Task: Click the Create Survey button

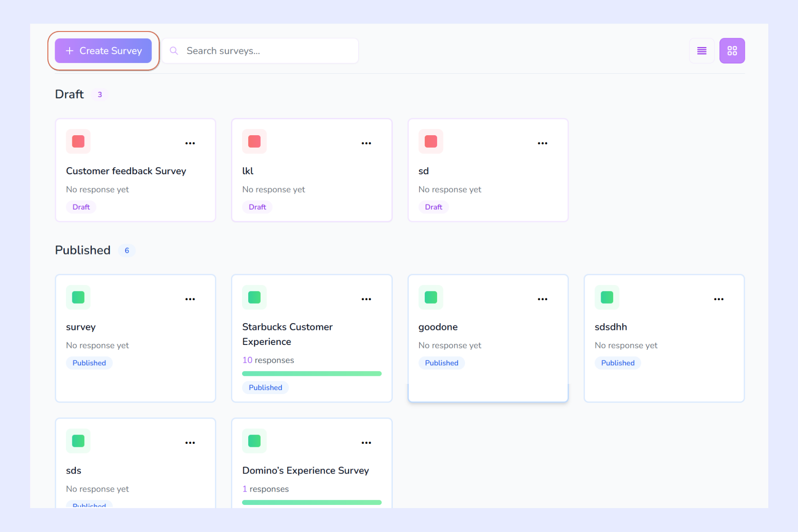Action: [102, 51]
